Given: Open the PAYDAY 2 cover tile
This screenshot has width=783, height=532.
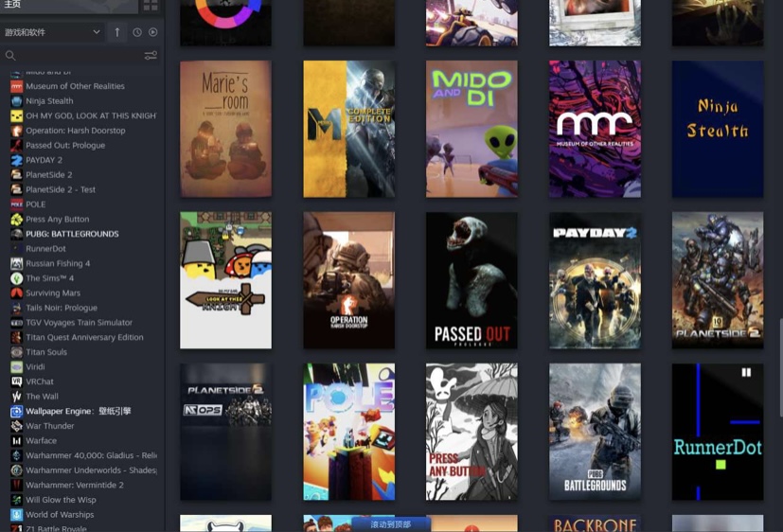Looking at the screenshot, I should click(595, 280).
